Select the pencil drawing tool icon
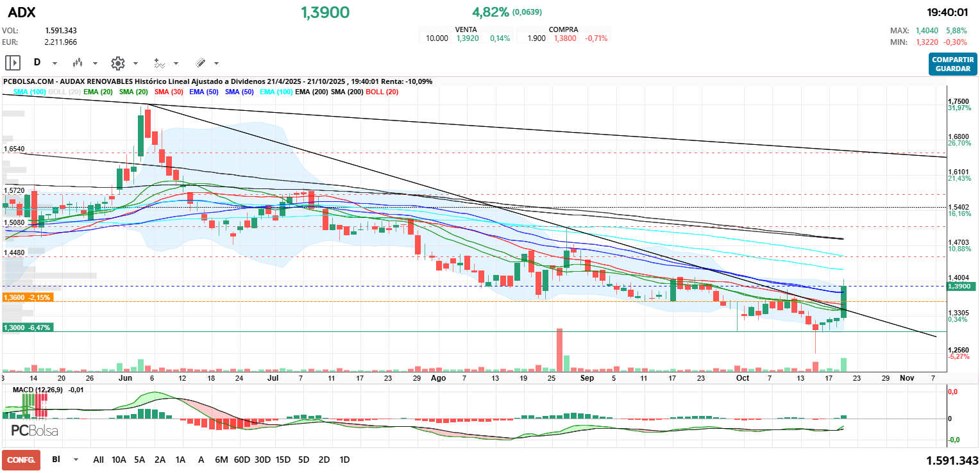The width and height of the screenshot is (980, 473). pyautogui.click(x=200, y=63)
